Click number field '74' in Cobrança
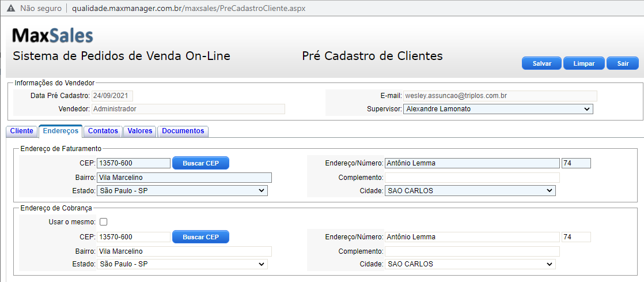This screenshot has width=644, height=282. tap(576, 237)
